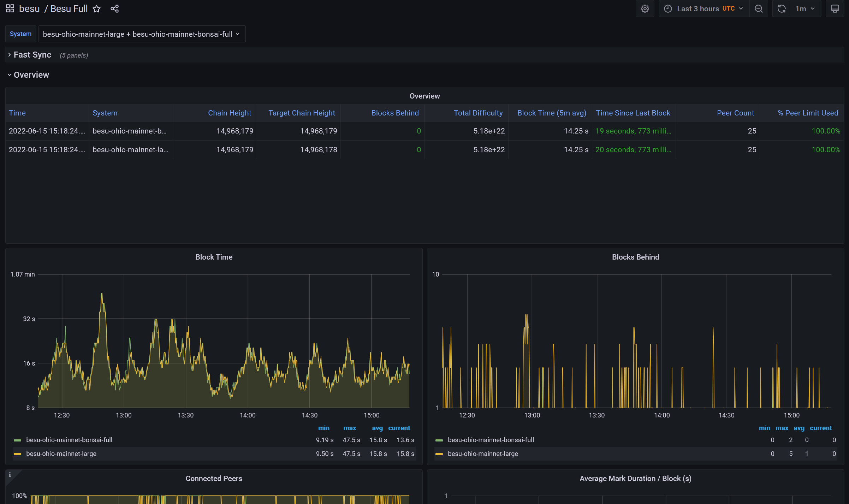Zoom out the time range
Screen dimensions: 849x504
click(759, 9)
